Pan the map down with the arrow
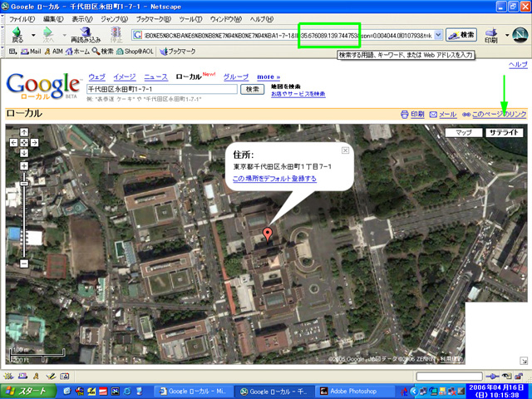Screen dimensions: 532x399 24,153
